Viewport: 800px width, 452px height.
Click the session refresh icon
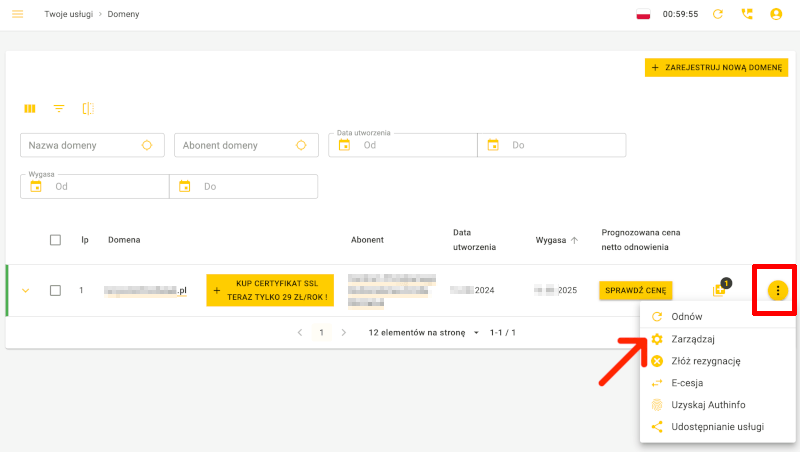click(717, 14)
